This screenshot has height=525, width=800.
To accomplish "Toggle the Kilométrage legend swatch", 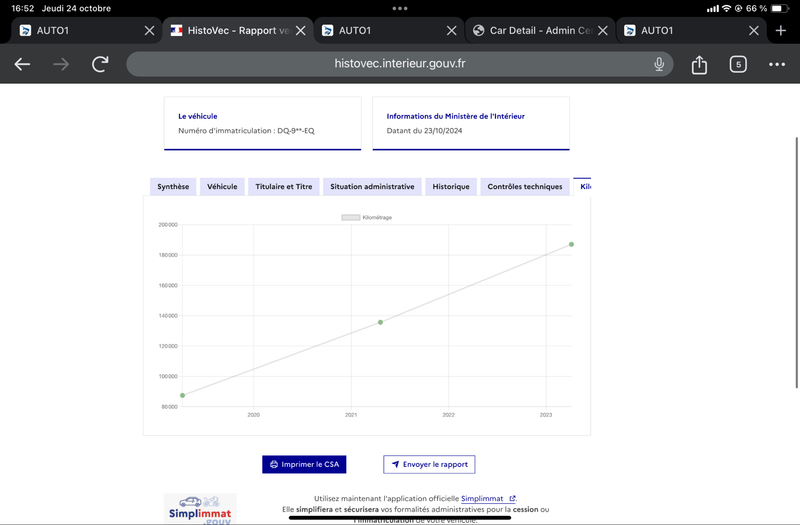I will coord(351,217).
